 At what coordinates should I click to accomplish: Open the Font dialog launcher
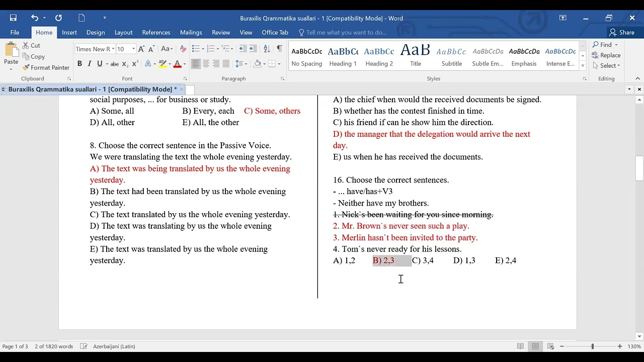[185, 79]
